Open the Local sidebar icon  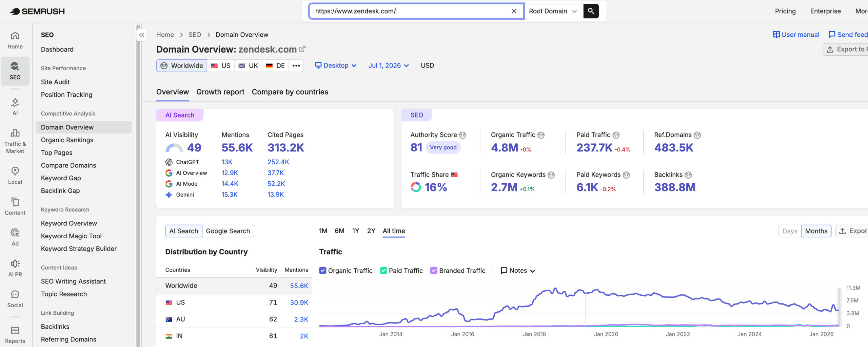tap(15, 176)
